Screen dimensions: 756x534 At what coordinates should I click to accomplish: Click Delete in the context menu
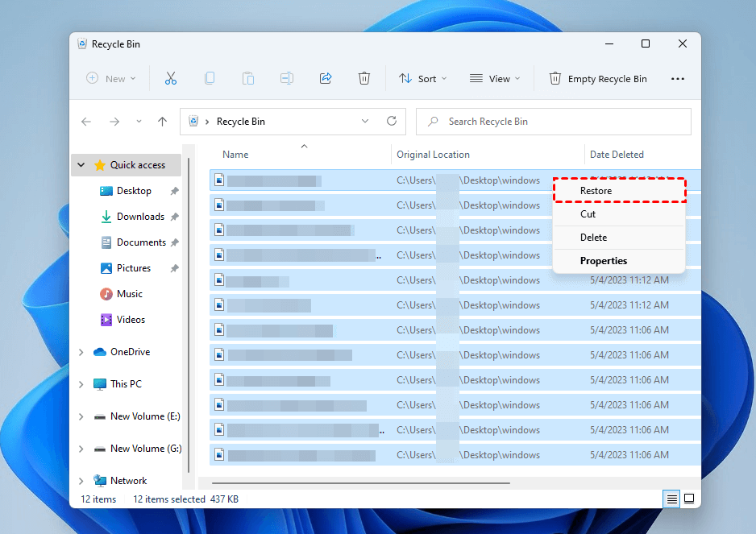click(593, 238)
